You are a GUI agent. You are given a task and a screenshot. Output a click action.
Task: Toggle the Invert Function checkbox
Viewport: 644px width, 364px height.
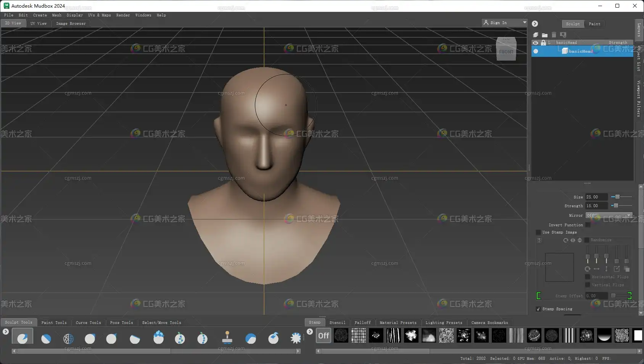click(588, 225)
